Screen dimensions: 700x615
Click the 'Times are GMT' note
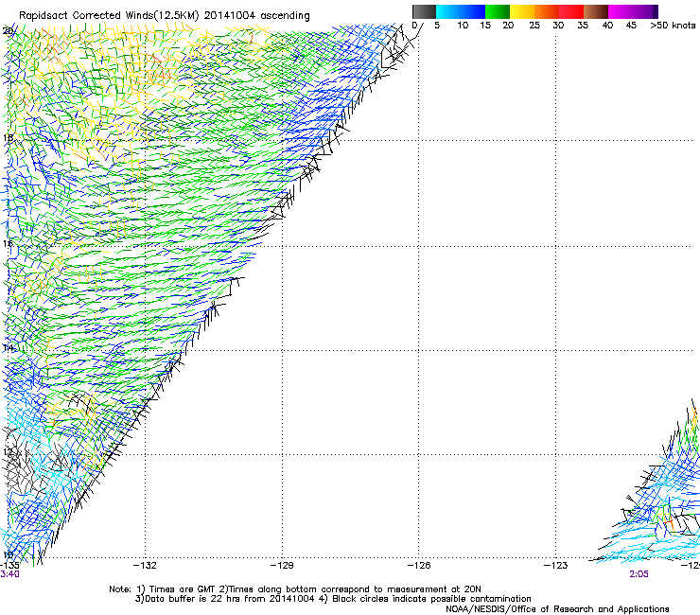pos(176,589)
